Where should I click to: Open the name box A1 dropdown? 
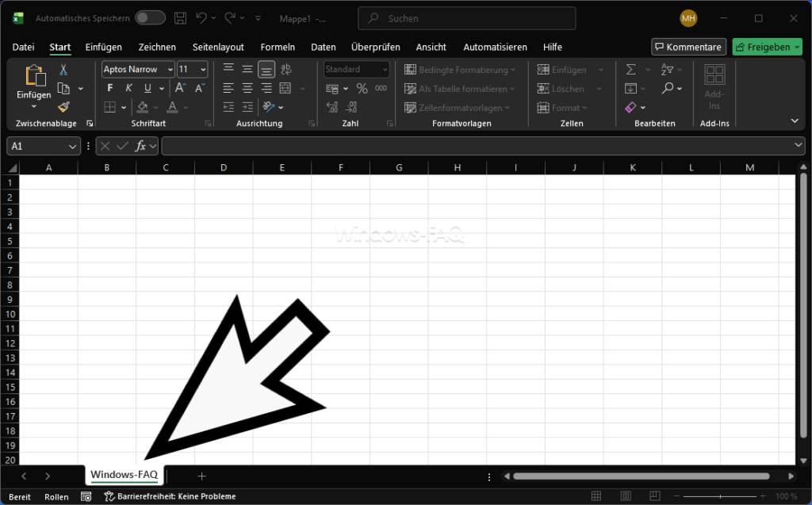coord(72,147)
